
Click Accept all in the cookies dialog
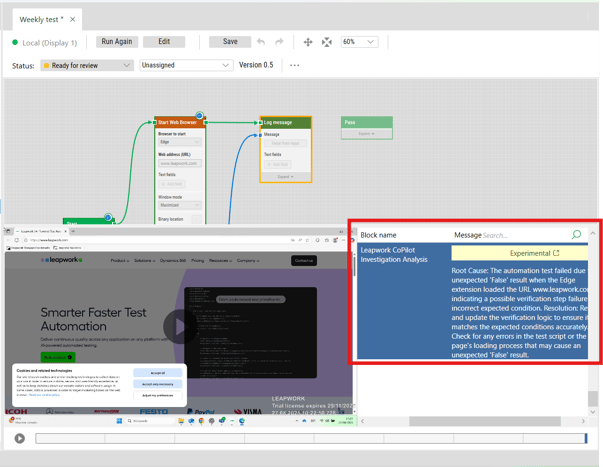[x=158, y=373]
